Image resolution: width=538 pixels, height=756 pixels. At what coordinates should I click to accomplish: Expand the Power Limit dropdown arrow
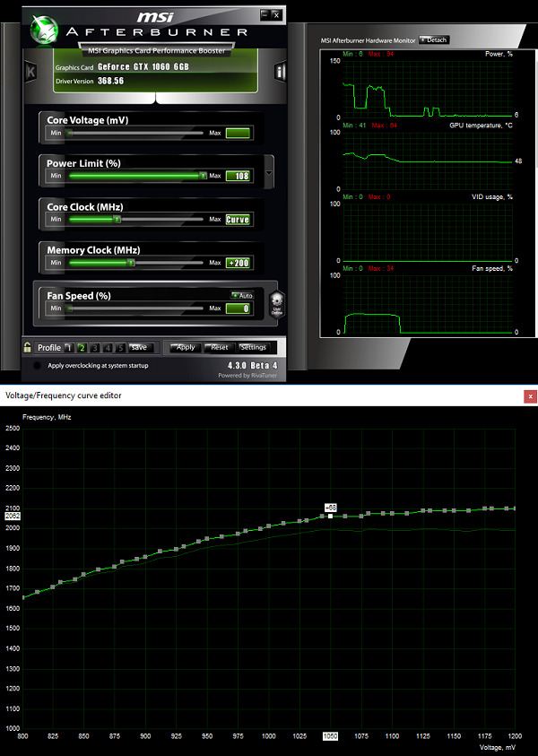click(269, 172)
